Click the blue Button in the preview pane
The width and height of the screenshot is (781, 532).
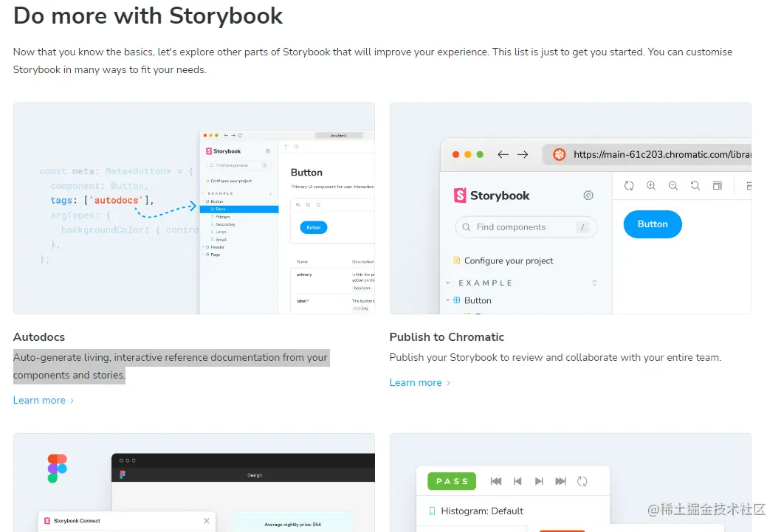tap(653, 224)
